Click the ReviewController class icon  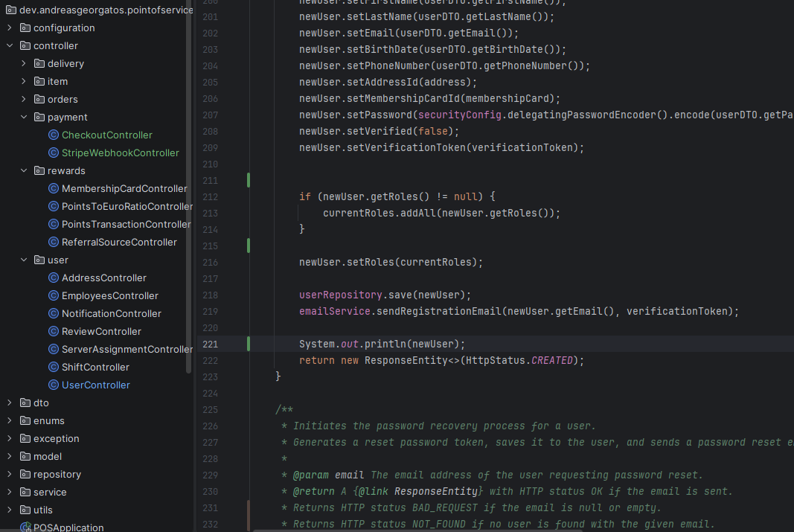54,331
